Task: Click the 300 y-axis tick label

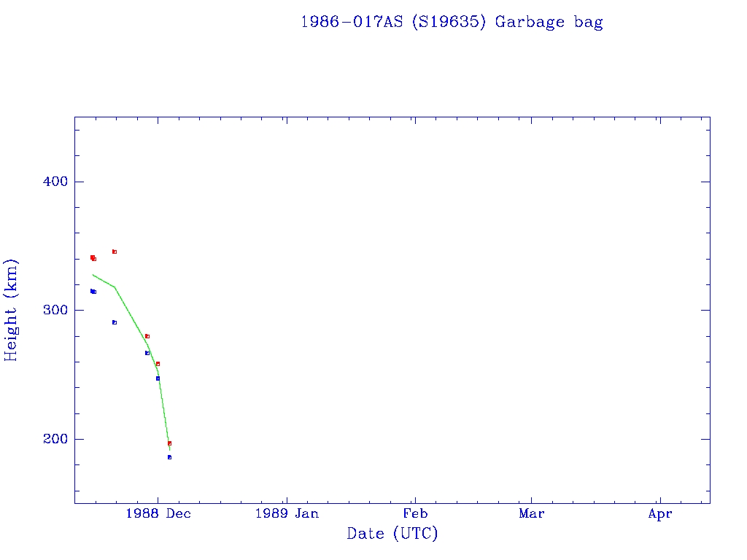Action: click(x=51, y=310)
